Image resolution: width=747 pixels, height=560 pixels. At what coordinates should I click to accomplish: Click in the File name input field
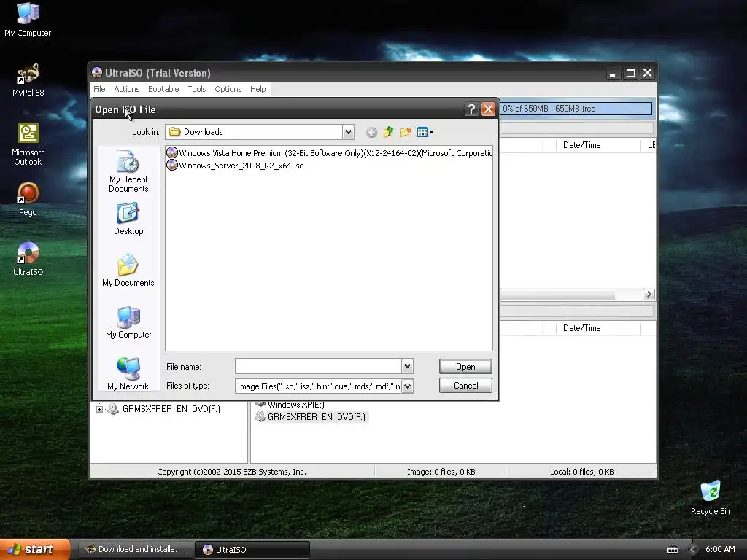[318, 366]
